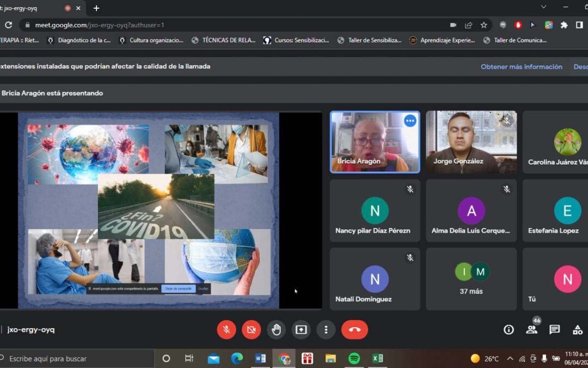The height and width of the screenshot is (368, 588).
Task: Turn on the camera button
Action: point(251,329)
